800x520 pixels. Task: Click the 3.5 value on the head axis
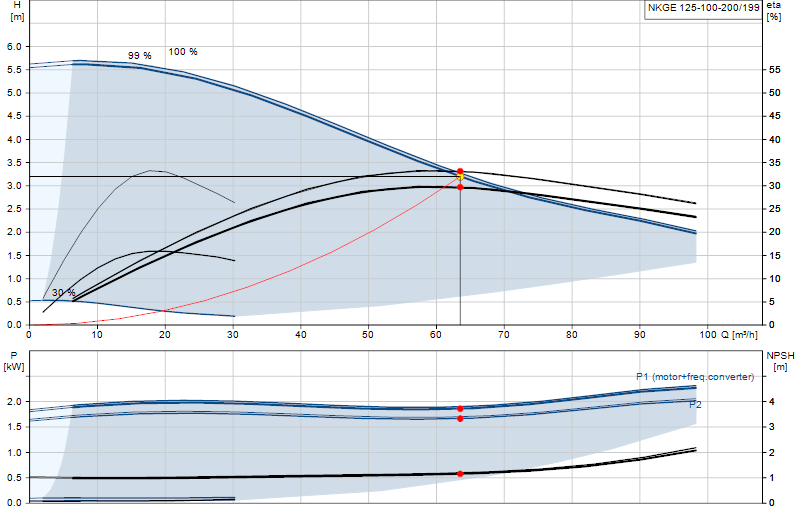(14, 163)
